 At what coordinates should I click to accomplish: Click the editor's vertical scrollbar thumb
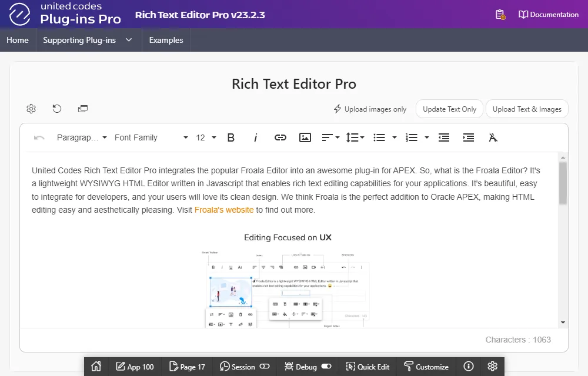[563, 183]
